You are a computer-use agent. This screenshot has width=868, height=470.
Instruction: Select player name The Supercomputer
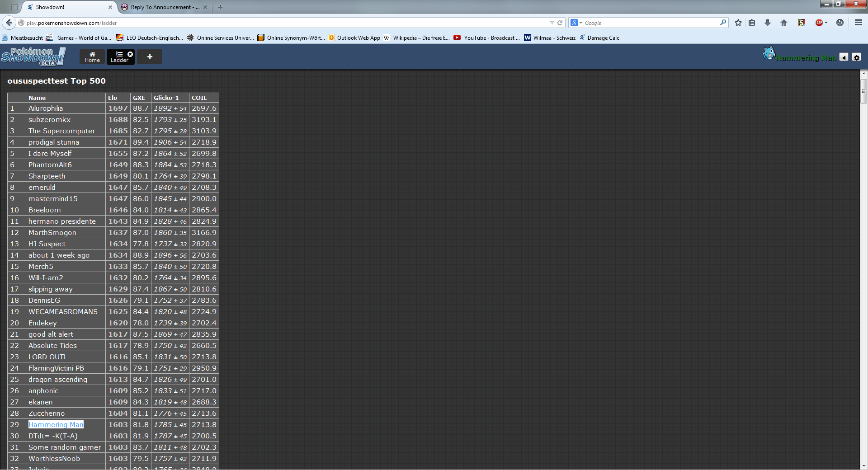(x=62, y=131)
